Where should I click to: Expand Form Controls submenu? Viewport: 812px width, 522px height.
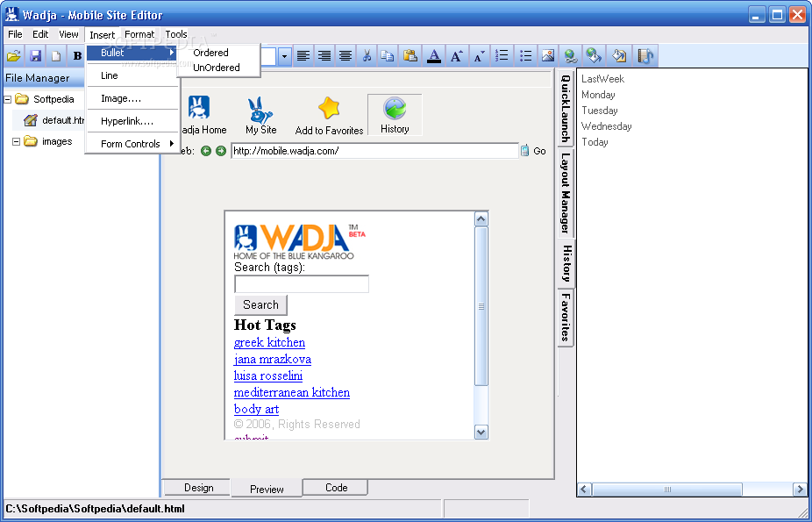(132, 144)
